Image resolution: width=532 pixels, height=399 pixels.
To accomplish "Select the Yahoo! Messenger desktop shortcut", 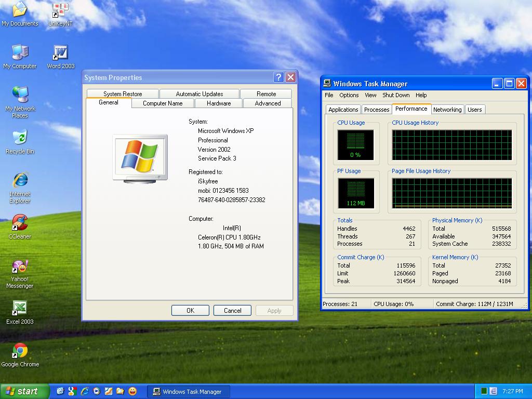I will tap(20, 274).
